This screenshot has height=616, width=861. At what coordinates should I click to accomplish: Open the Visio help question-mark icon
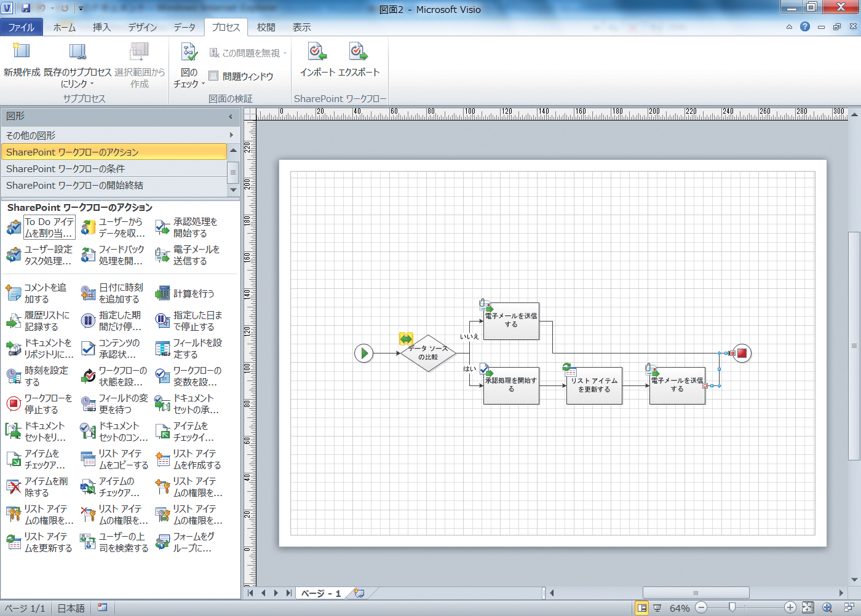coord(804,26)
